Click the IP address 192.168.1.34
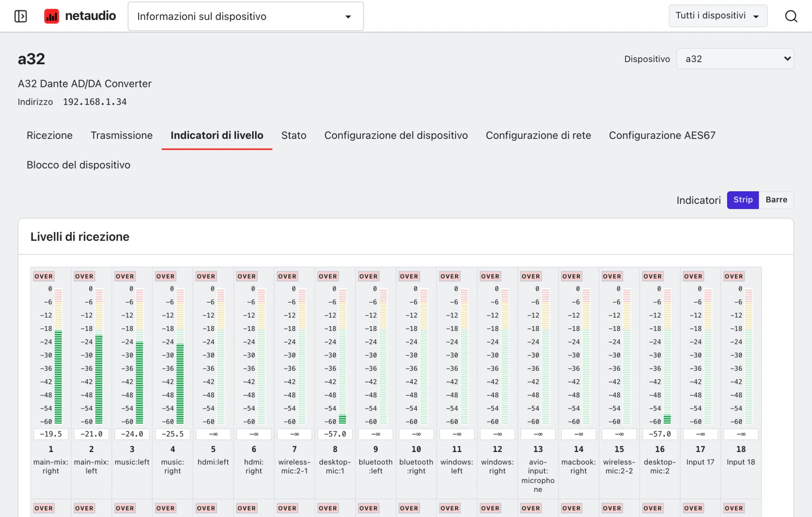This screenshot has height=517, width=812. coord(95,102)
